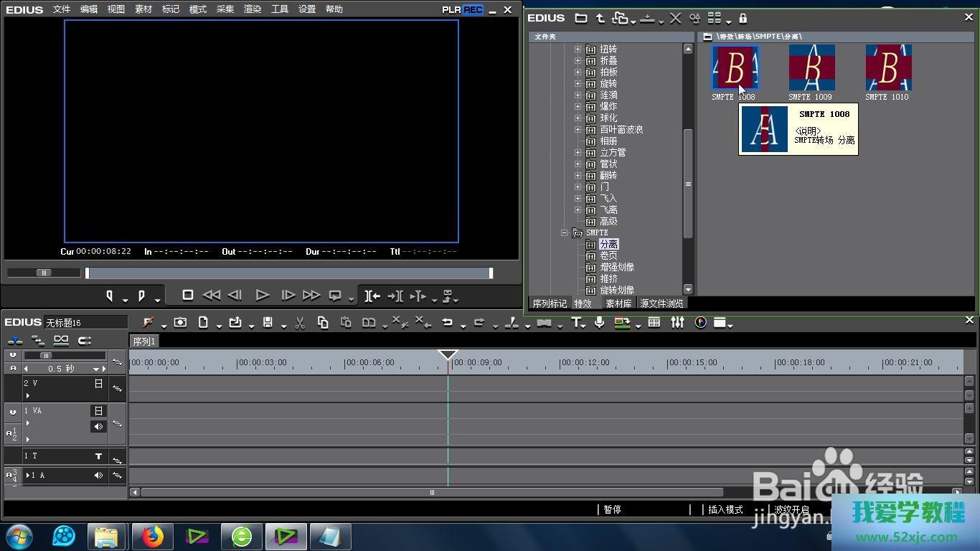The width and height of the screenshot is (980, 551).
Task: Toggle speaker on the 1 A track
Action: 98,476
